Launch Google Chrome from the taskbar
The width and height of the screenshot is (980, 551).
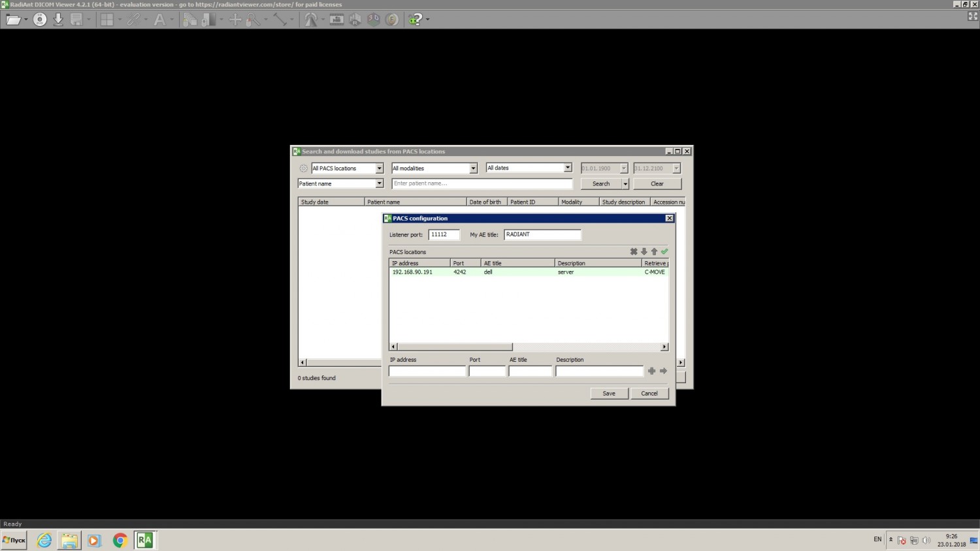tap(120, 540)
